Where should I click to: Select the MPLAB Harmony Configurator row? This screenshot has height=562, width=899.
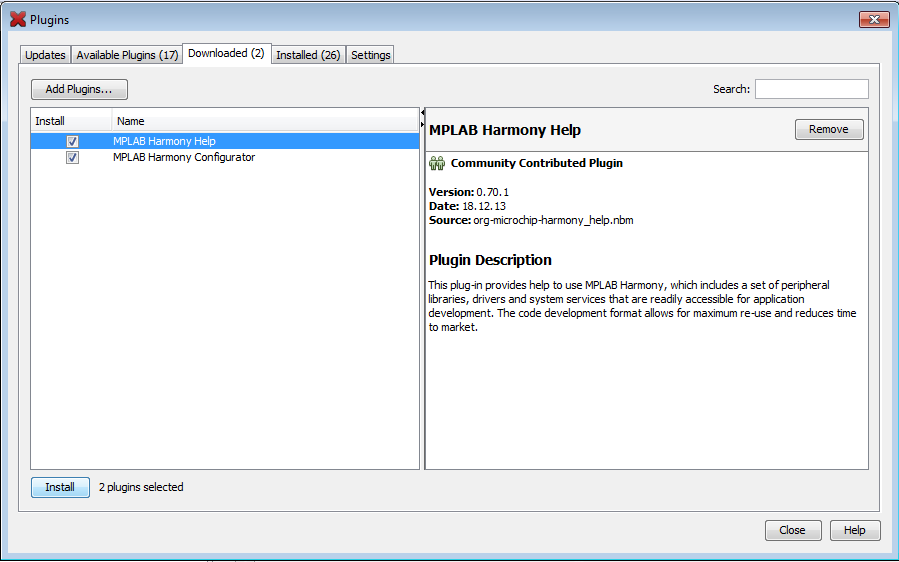[225, 157]
